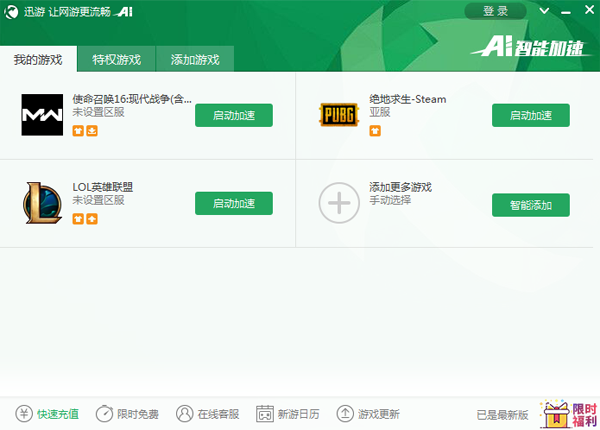Open 快速充值 quick recharge
Screen dimensions: 600x430
(x=47, y=413)
